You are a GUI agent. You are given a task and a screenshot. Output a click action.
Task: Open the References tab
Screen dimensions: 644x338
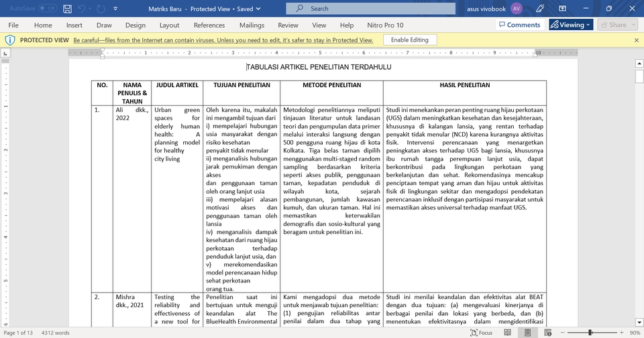click(x=209, y=25)
